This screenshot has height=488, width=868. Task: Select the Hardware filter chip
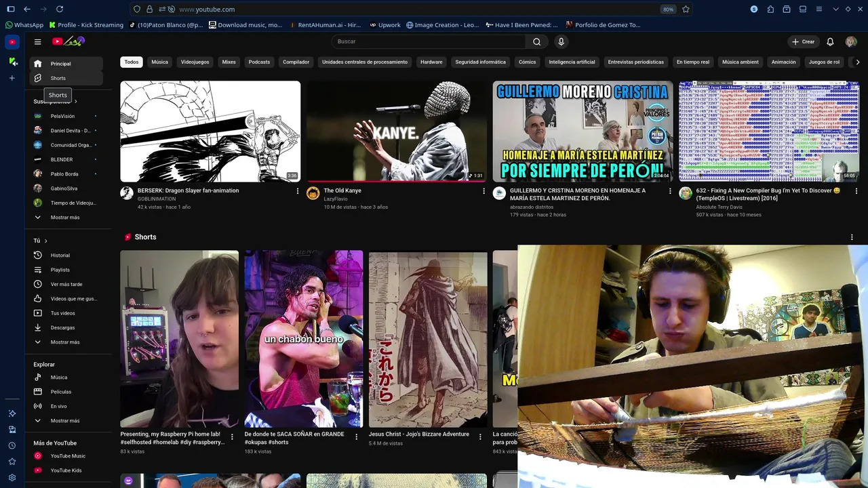(431, 62)
